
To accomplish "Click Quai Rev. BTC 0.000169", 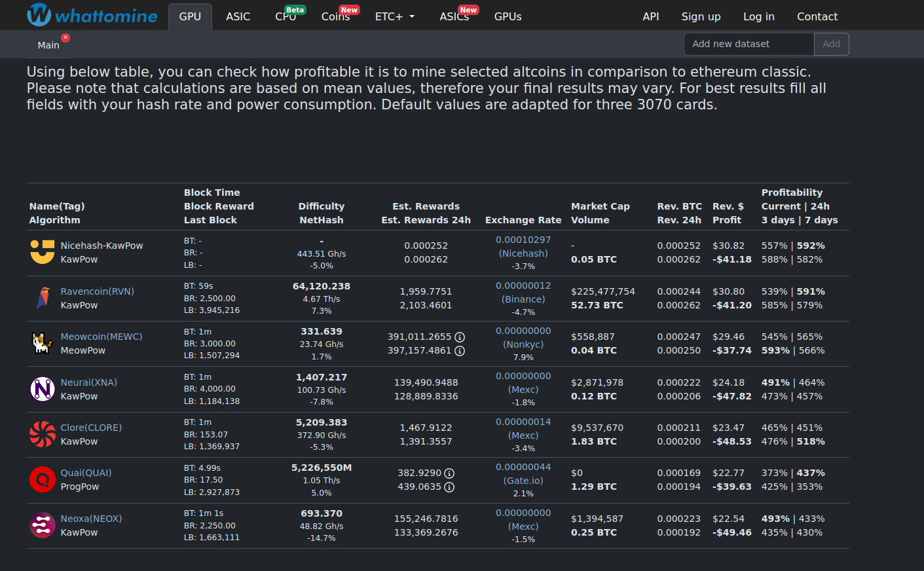I will point(679,473).
